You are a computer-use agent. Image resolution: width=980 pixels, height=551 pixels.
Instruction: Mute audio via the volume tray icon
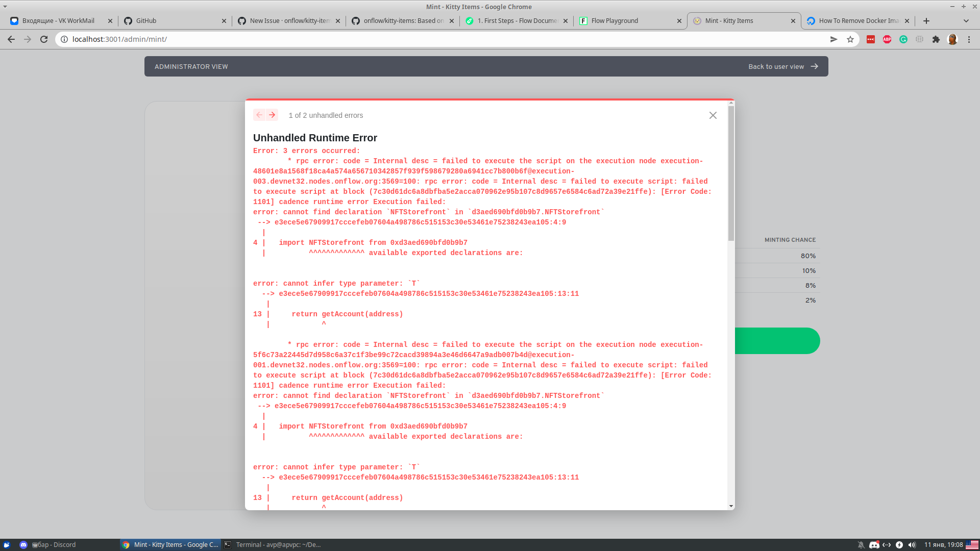pos(912,544)
